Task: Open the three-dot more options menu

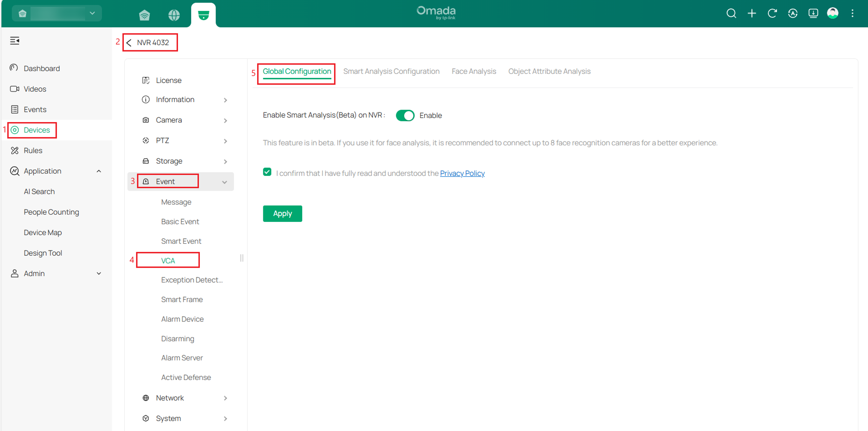Action: [852, 13]
